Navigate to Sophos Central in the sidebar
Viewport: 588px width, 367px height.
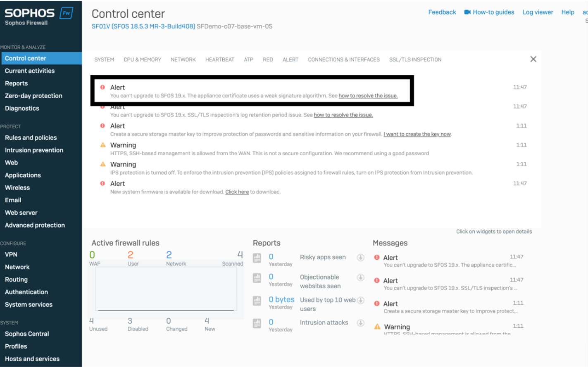tap(27, 334)
